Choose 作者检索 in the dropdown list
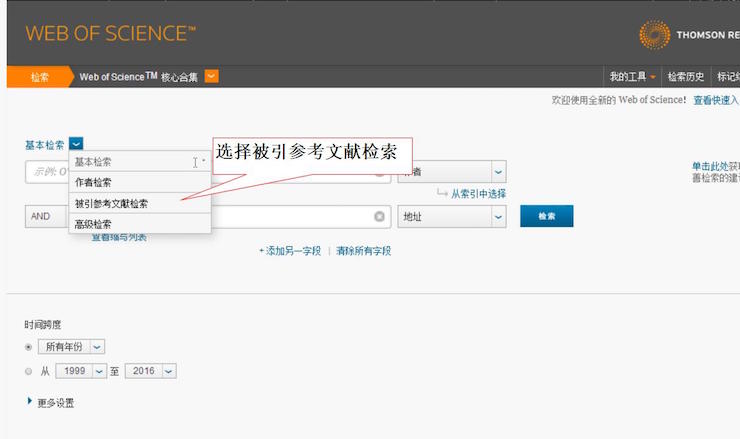The height and width of the screenshot is (439, 740). click(x=140, y=182)
